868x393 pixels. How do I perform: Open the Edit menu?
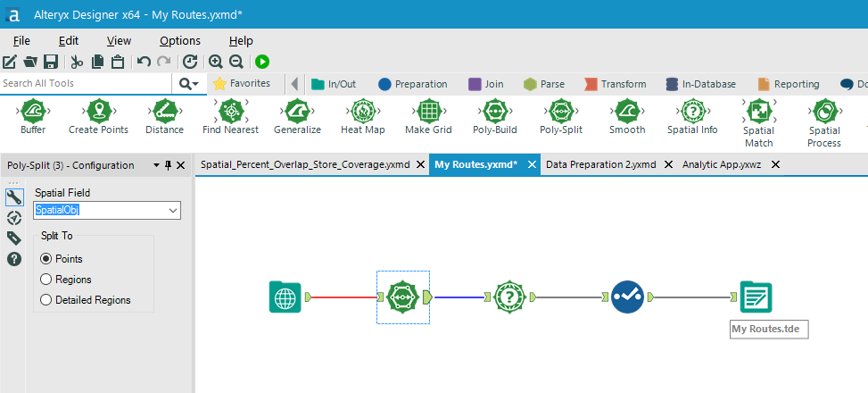pos(69,41)
